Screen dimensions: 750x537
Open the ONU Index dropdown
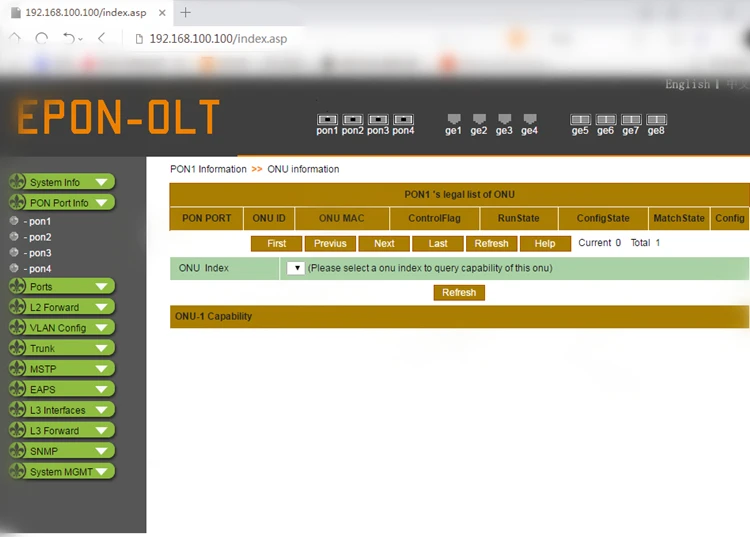coord(296,268)
